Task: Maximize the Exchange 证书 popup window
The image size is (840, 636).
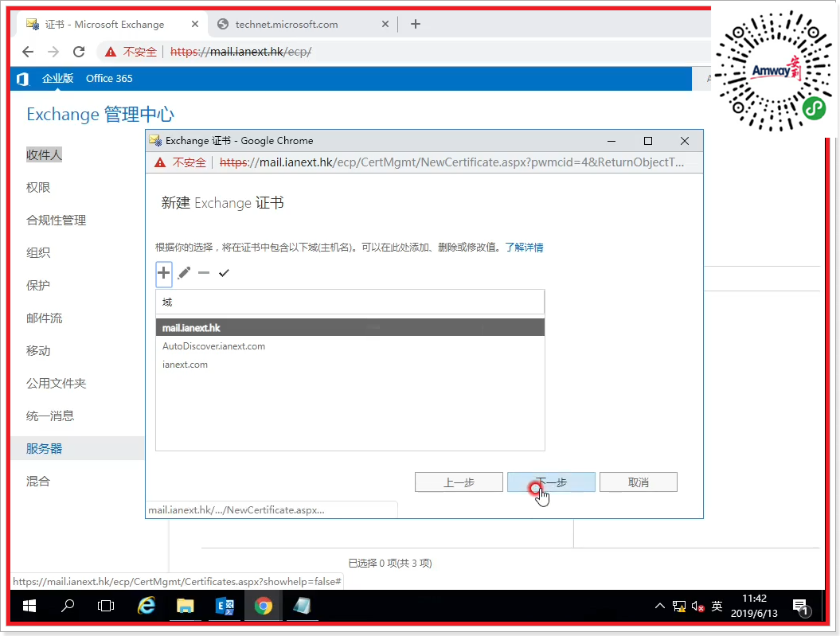Action: coord(647,141)
